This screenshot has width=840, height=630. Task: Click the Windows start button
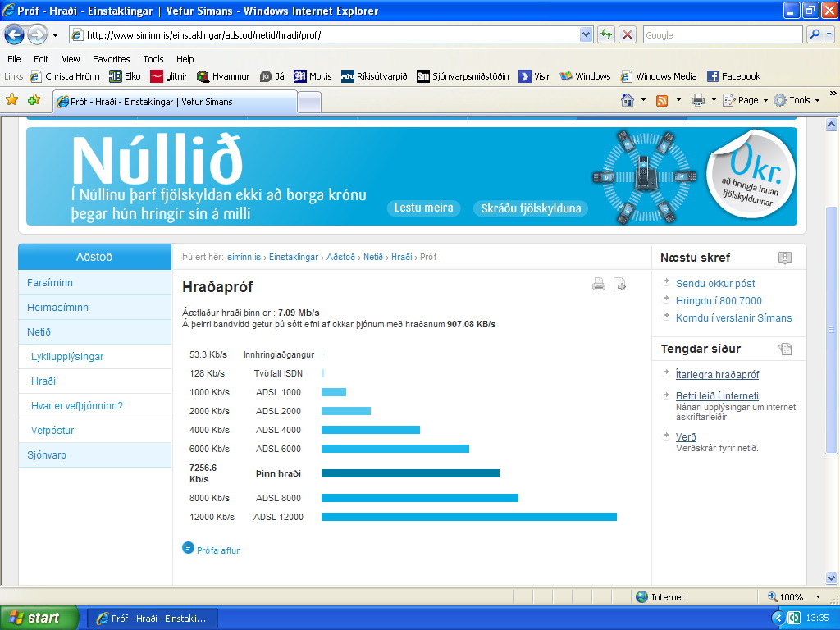point(39,618)
